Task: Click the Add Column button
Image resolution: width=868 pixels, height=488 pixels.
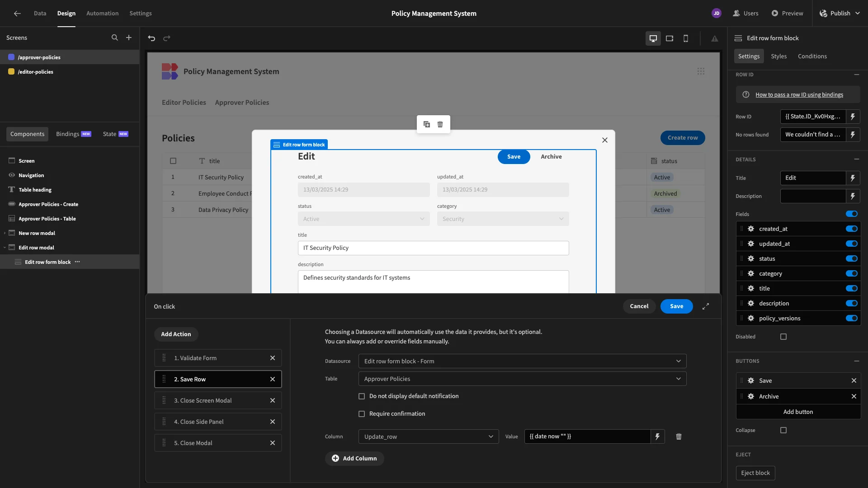Action: point(354,458)
